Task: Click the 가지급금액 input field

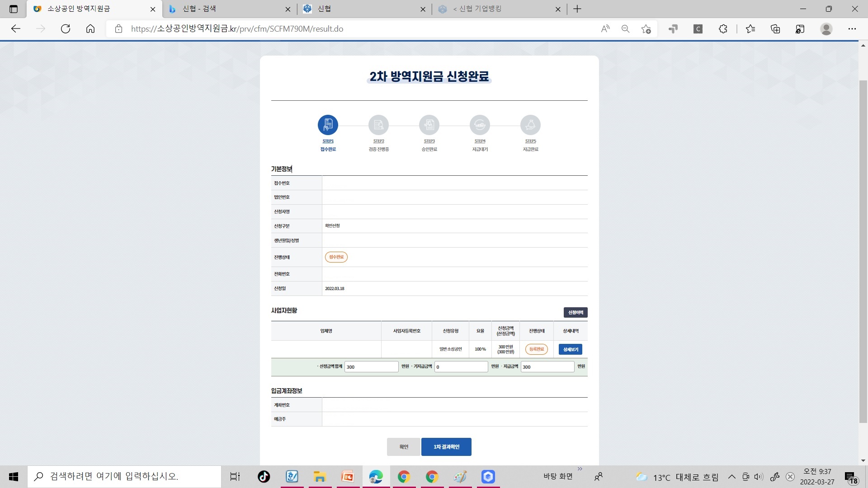Action: (x=461, y=366)
